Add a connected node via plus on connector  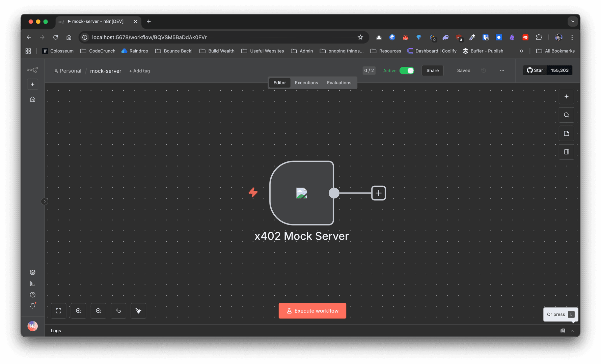(378, 193)
